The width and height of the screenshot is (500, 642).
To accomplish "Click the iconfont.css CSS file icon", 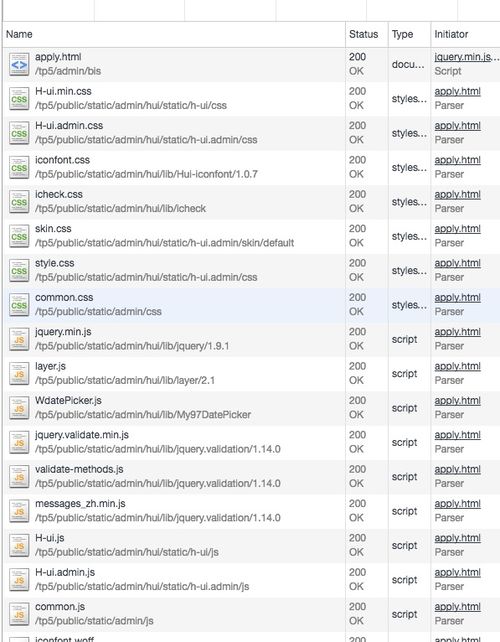I will pyautogui.click(x=19, y=167).
